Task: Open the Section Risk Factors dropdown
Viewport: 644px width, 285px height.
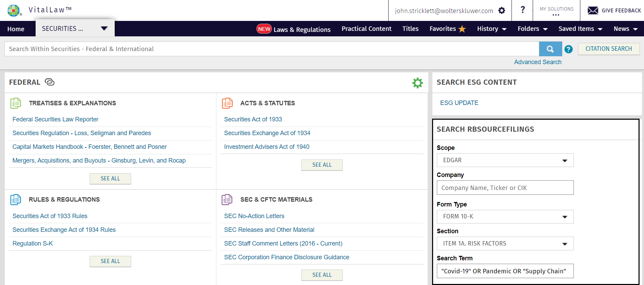Action: pos(505,244)
